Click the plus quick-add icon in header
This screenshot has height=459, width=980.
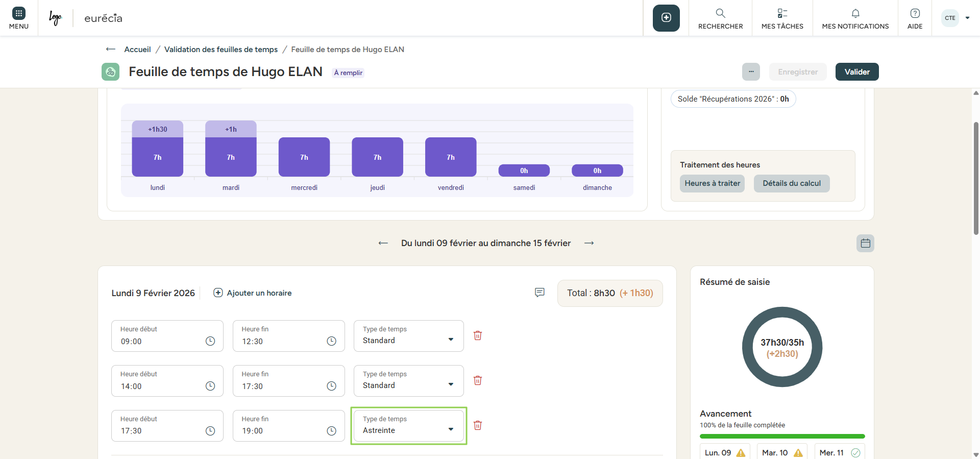click(666, 18)
